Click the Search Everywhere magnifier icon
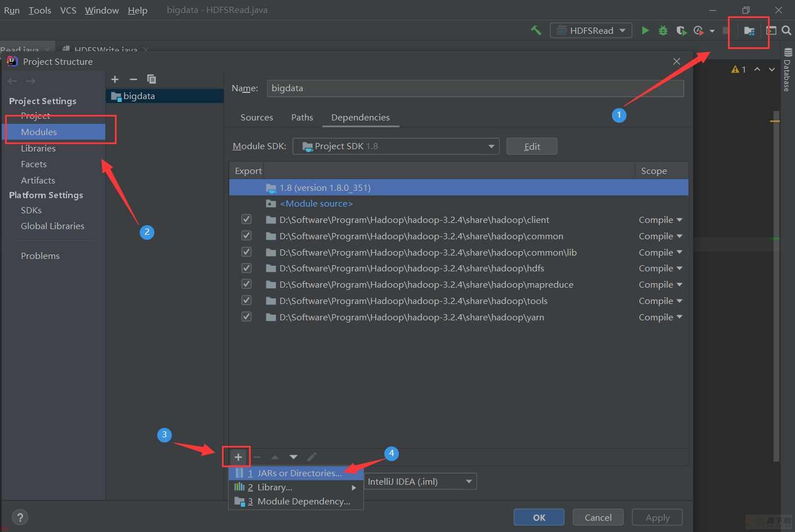 click(787, 30)
